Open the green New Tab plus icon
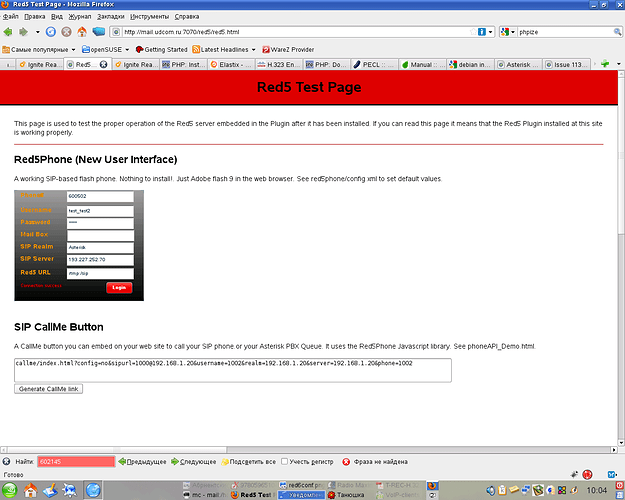 (605, 64)
